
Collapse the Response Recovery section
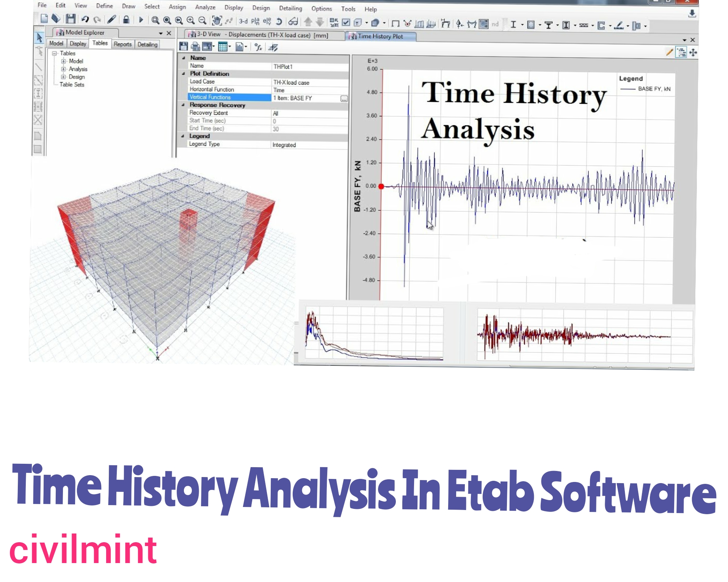click(x=183, y=105)
